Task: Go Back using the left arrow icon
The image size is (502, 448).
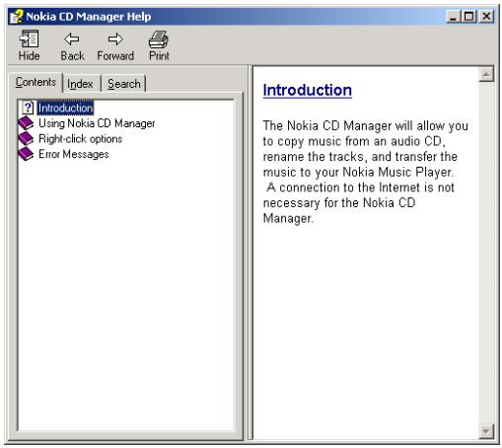Action: [72, 39]
